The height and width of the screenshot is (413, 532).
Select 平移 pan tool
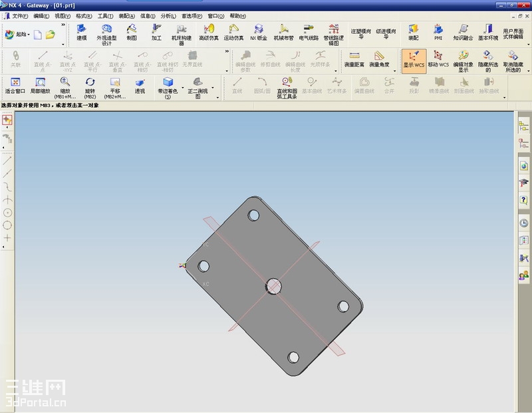pyautogui.click(x=115, y=88)
